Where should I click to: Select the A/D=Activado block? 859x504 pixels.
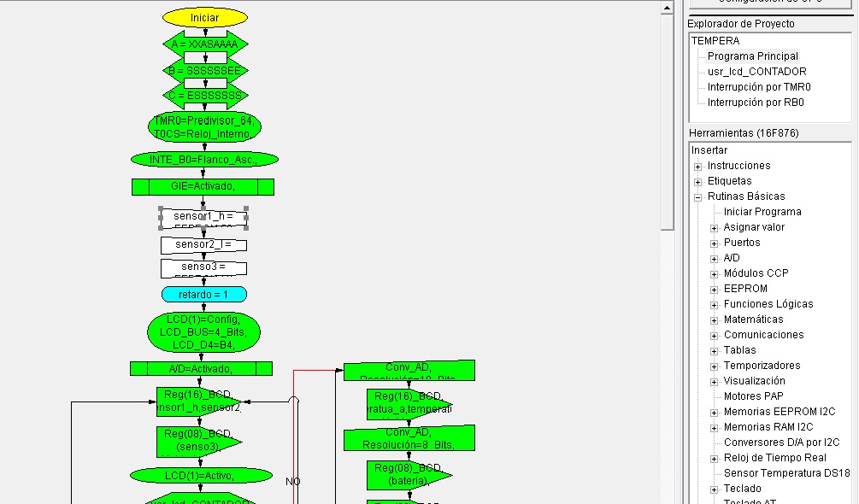coord(201,369)
